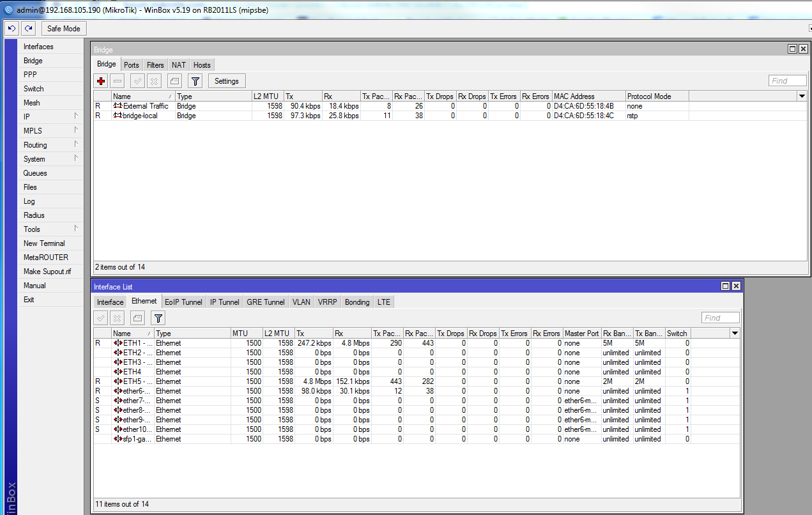Click the Find field in Interface List
Viewport: 812px width, 515px height.
720,318
